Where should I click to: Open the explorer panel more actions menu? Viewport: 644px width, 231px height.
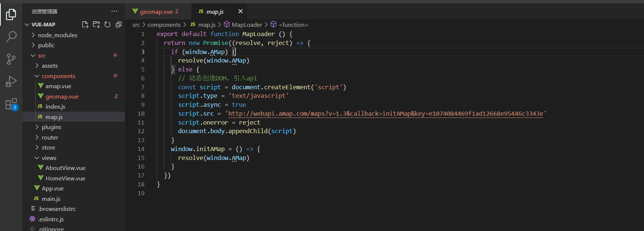[114, 11]
